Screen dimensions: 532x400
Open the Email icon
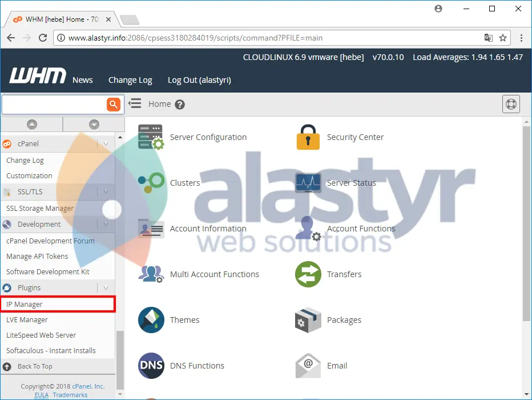(x=308, y=366)
